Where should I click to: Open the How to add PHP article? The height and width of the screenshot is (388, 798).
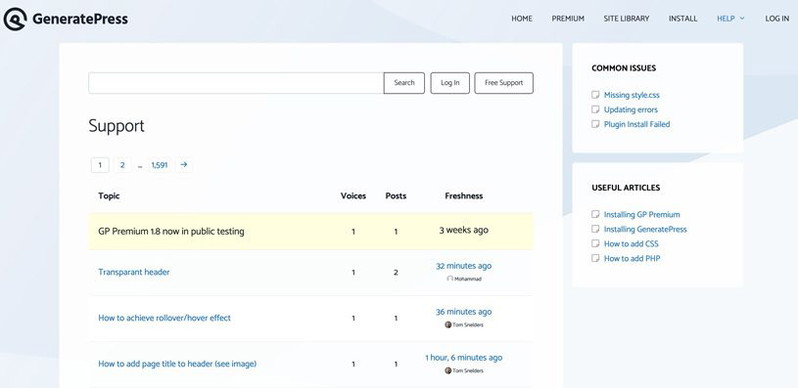pos(632,258)
